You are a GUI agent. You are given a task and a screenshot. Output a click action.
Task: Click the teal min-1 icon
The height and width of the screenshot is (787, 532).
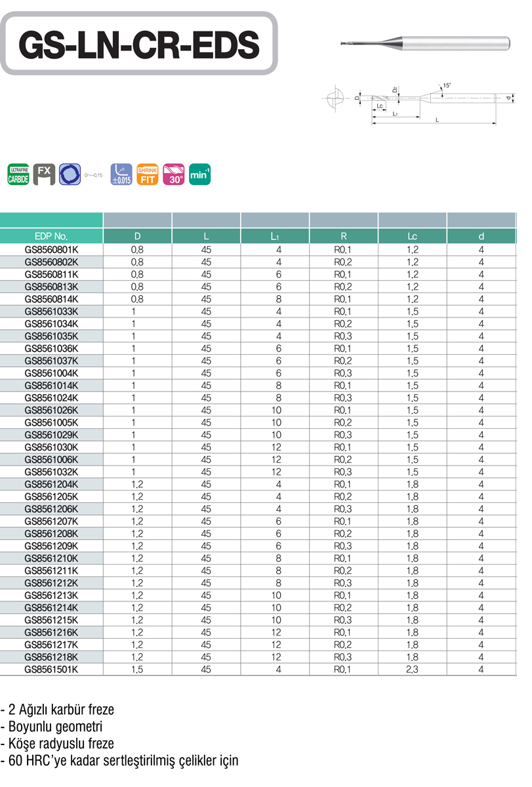[x=199, y=174]
